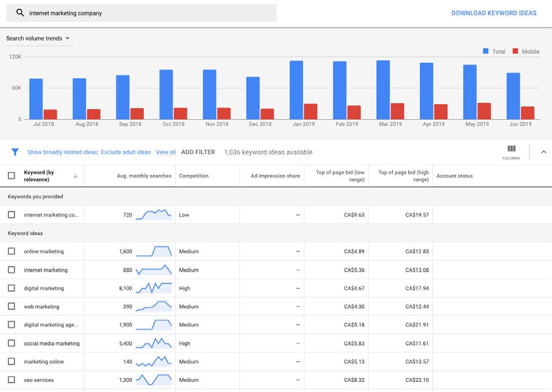The height and width of the screenshot is (392, 552).
Task: Click the '5,400' monthly searches value
Action: tap(125, 343)
